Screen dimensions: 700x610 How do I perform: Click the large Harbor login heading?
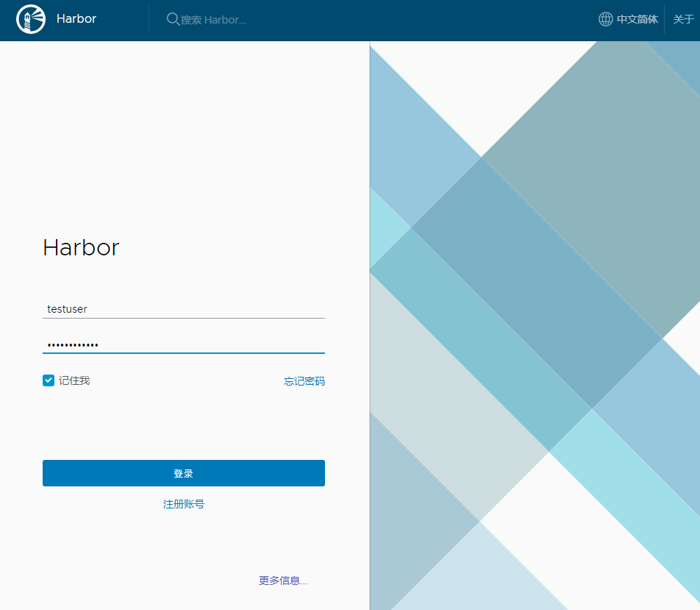click(x=81, y=247)
